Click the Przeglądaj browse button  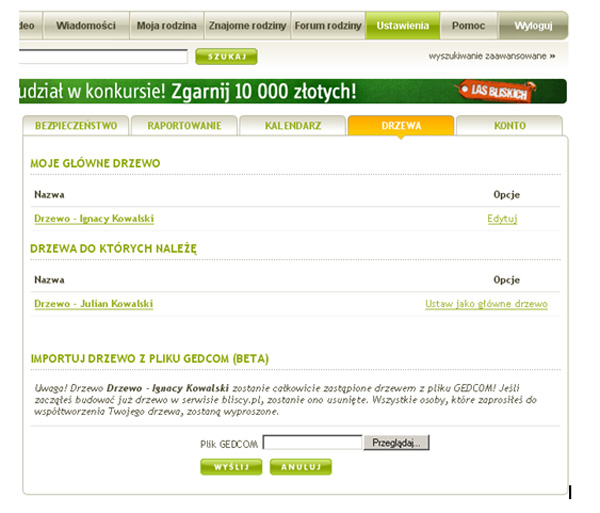[396, 443]
